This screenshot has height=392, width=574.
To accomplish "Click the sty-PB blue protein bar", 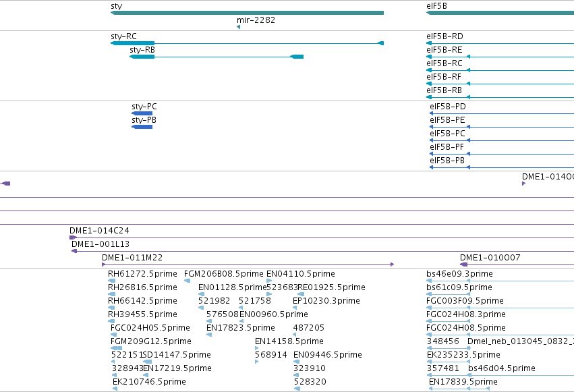I will coord(142,127).
